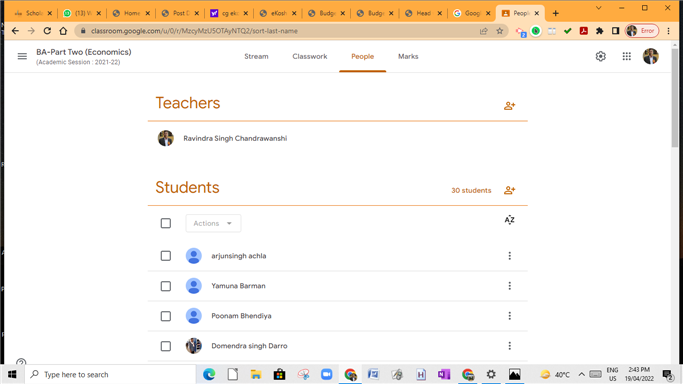The width and height of the screenshot is (683, 384).
Task: Open Google apps grid
Action: (626, 56)
